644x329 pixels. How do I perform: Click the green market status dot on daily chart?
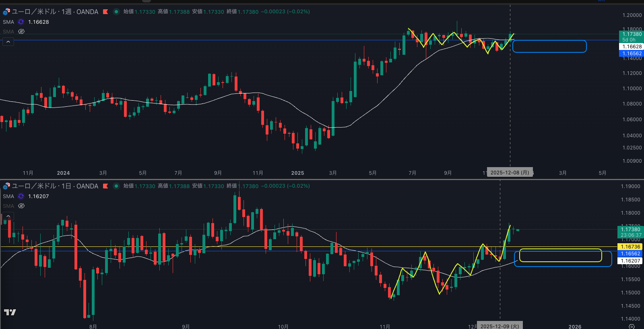pyautogui.click(x=116, y=186)
